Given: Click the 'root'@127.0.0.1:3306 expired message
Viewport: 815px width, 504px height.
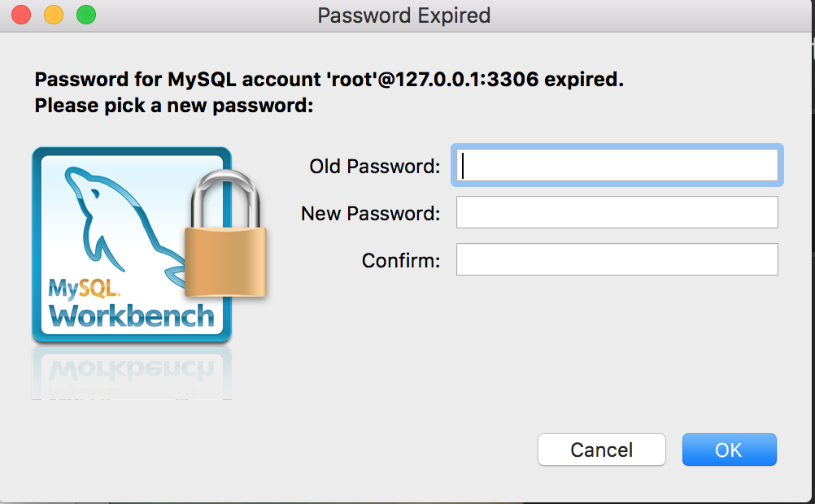Looking at the screenshot, I should click(329, 80).
